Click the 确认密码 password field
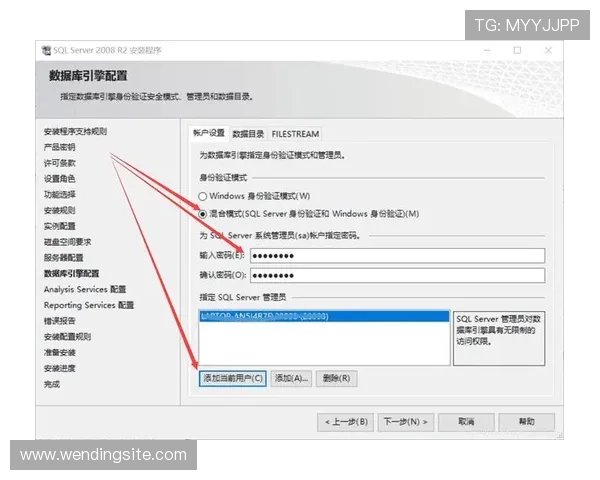This screenshot has width=600, height=480. point(397,276)
